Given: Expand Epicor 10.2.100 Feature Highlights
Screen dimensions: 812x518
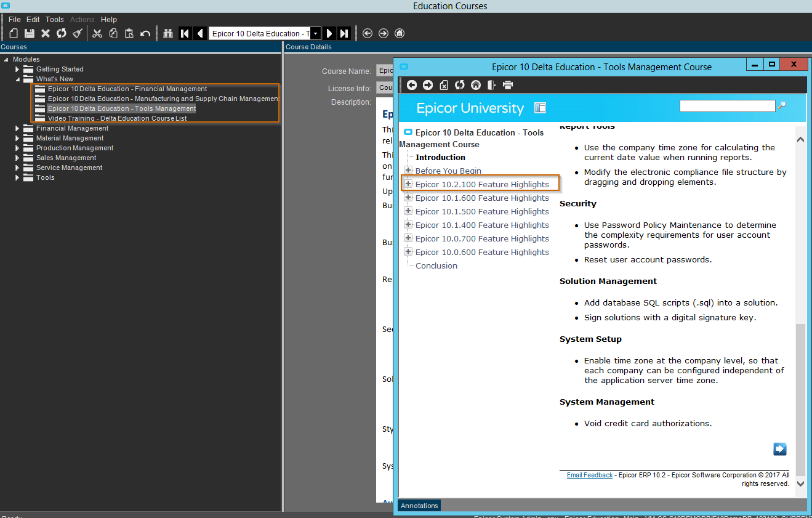Looking at the screenshot, I should tap(408, 184).
